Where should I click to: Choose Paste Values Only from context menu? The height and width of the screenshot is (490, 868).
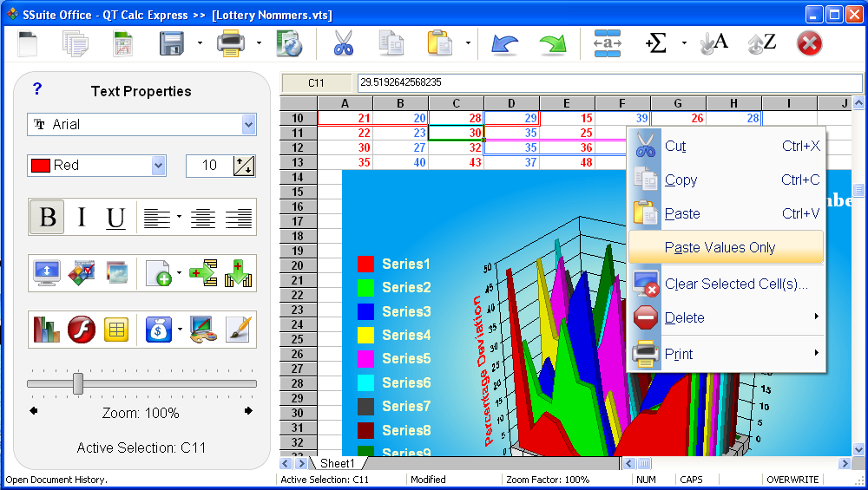tap(720, 248)
